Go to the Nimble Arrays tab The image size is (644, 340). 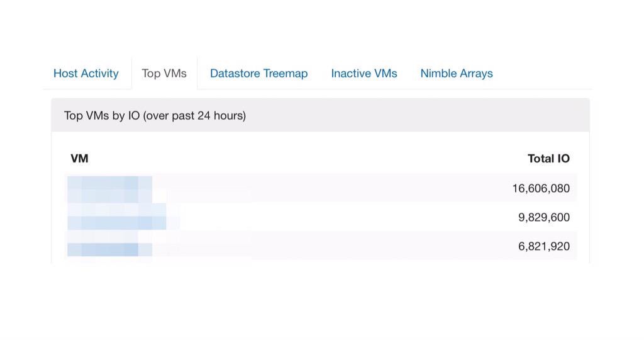click(x=457, y=73)
